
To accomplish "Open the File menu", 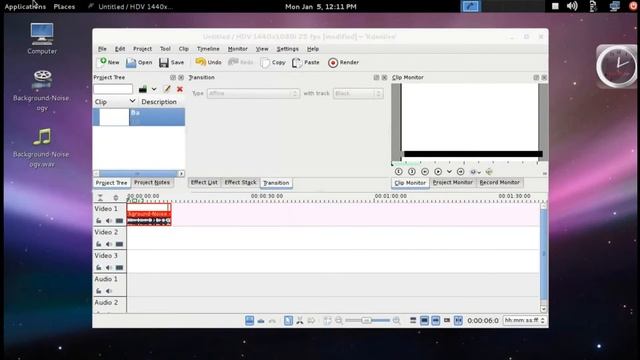I will [x=102, y=49].
